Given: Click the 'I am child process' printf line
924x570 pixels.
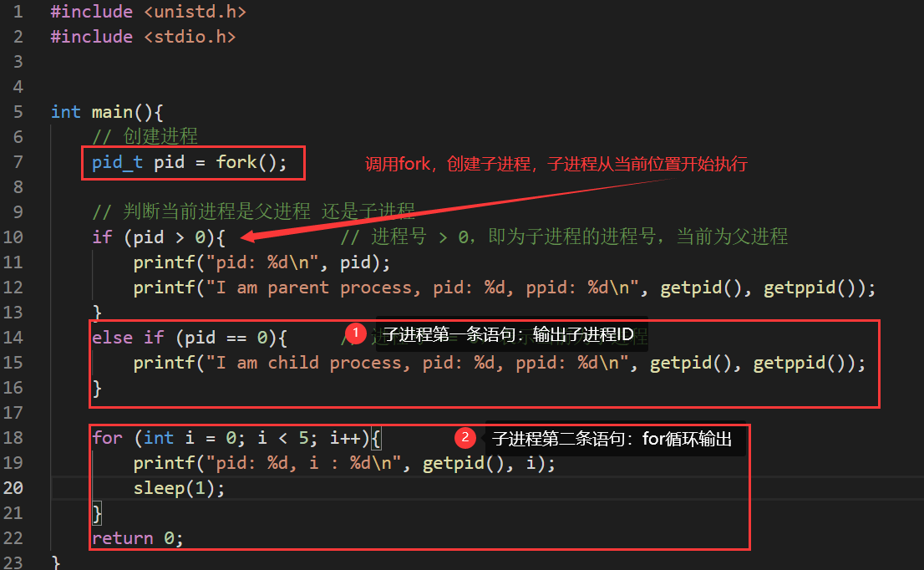Looking at the screenshot, I should [499, 363].
